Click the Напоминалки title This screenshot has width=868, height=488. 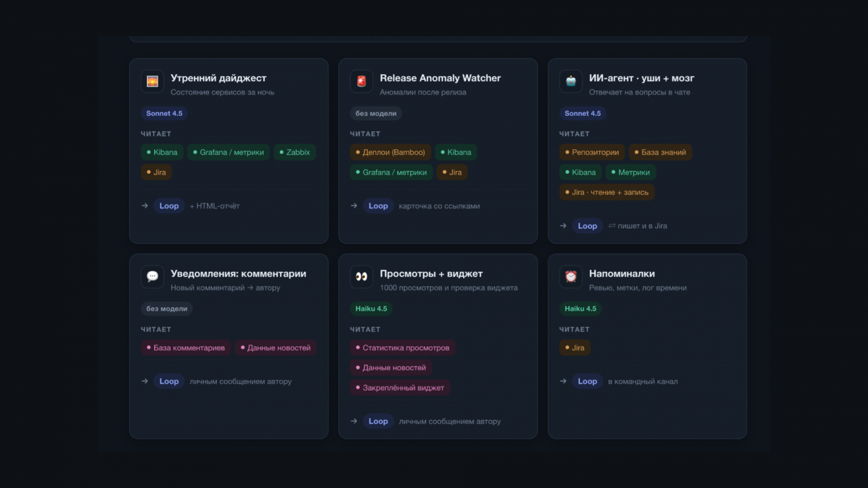point(622,274)
